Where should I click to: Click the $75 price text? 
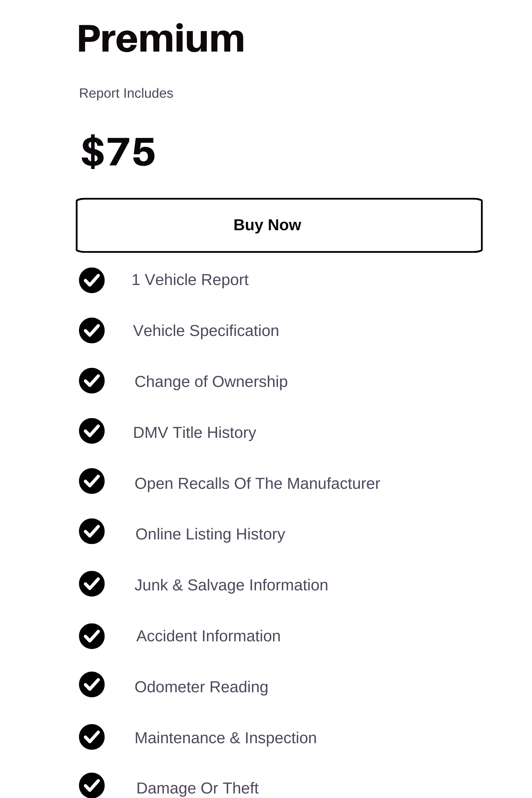(118, 152)
